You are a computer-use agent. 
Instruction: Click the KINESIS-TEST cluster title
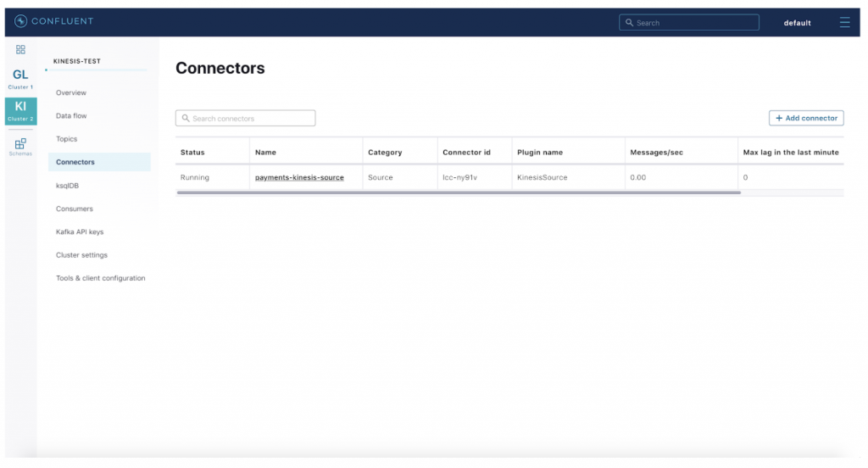[x=77, y=61]
